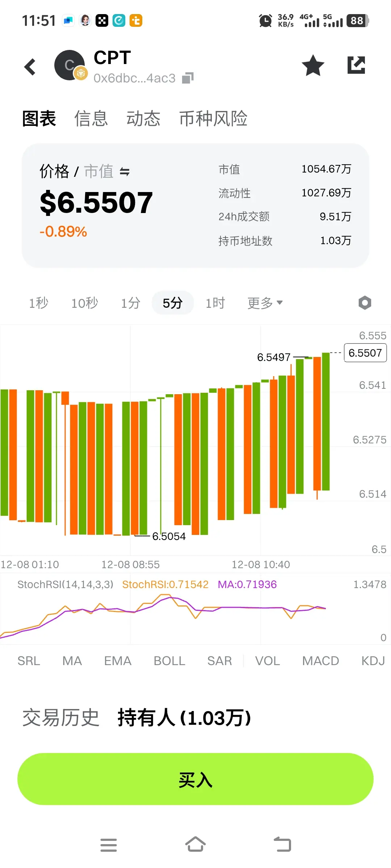Copy the contract address 0x6dbc...4ac3

(188, 78)
